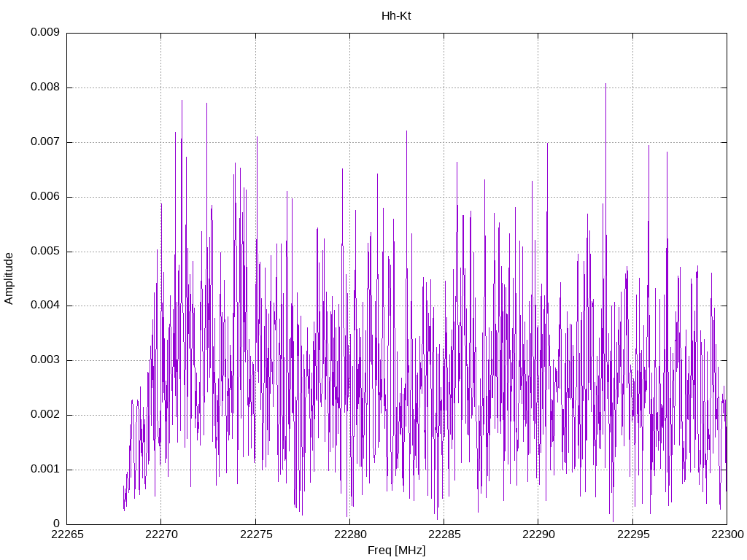Viewport: 747px width, 560px height.
Task: Click the x-axis tick 22280
Action: point(350,534)
